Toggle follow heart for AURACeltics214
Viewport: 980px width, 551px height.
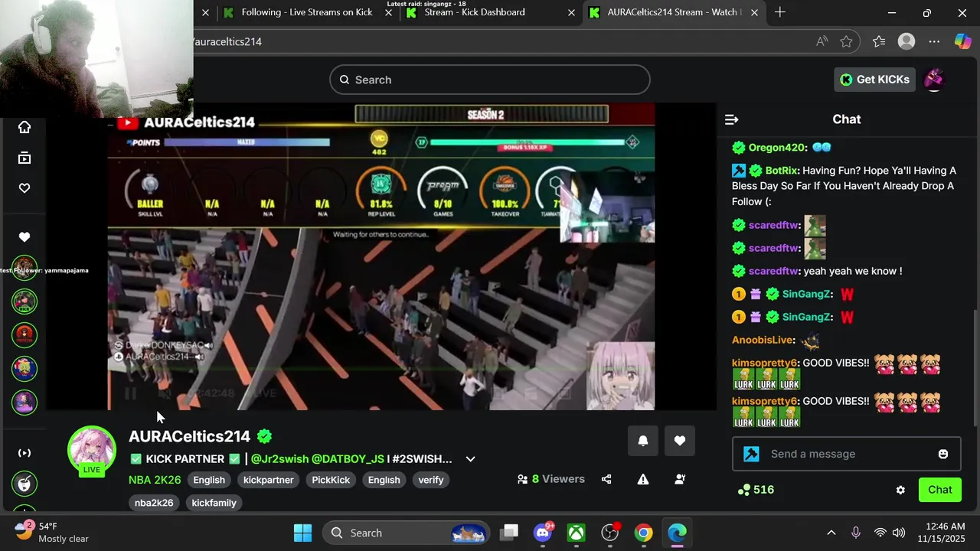(x=680, y=440)
